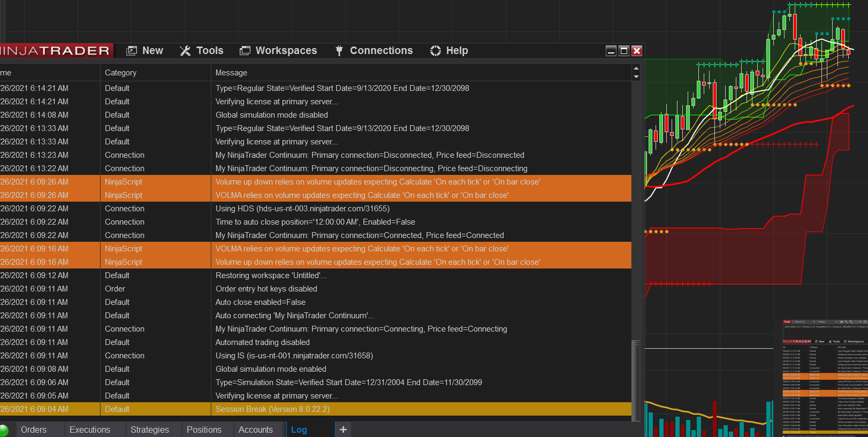This screenshot has height=437, width=868.
Task: Select the 6:09:16 AM 'VOLMA relies' message
Action: click(362, 249)
